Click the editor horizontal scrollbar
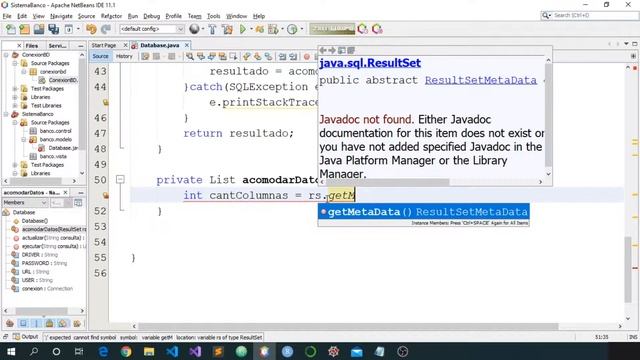Viewport: 640px width, 360px height. (348, 326)
